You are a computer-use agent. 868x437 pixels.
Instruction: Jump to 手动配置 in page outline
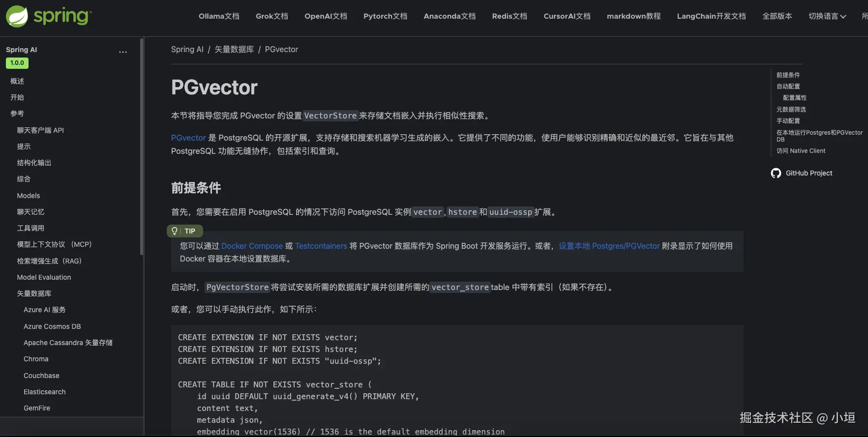click(788, 120)
